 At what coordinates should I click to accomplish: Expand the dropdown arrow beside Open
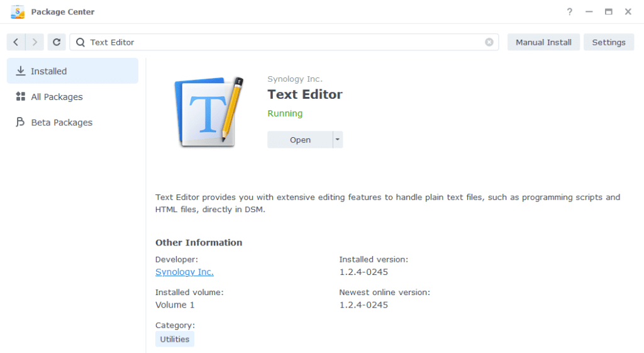[338, 140]
